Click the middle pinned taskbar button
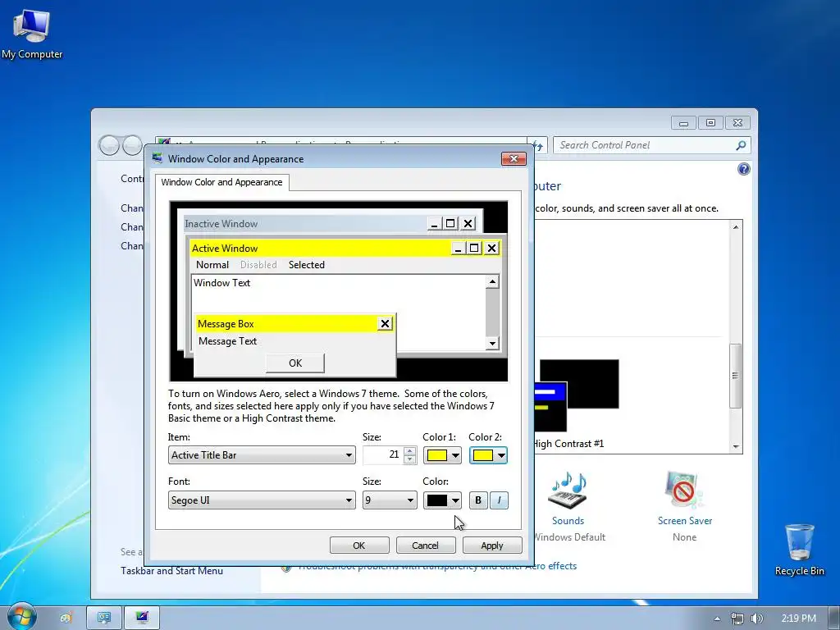 104,618
